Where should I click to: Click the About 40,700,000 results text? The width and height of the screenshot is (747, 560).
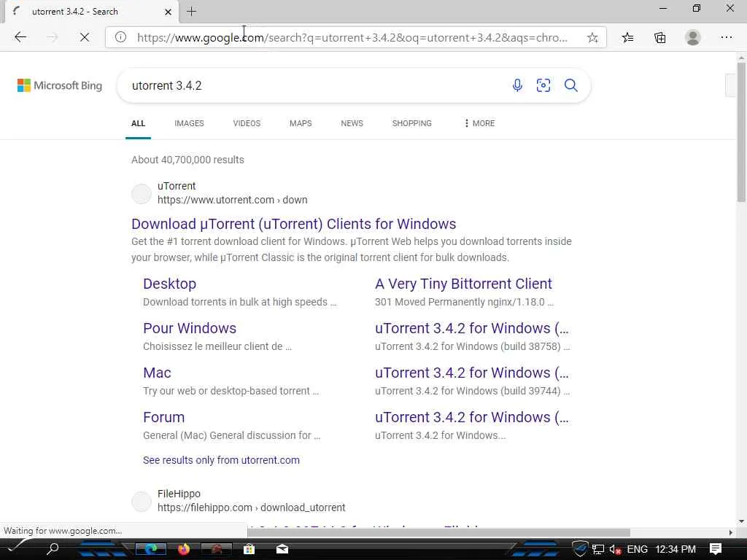(187, 160)
